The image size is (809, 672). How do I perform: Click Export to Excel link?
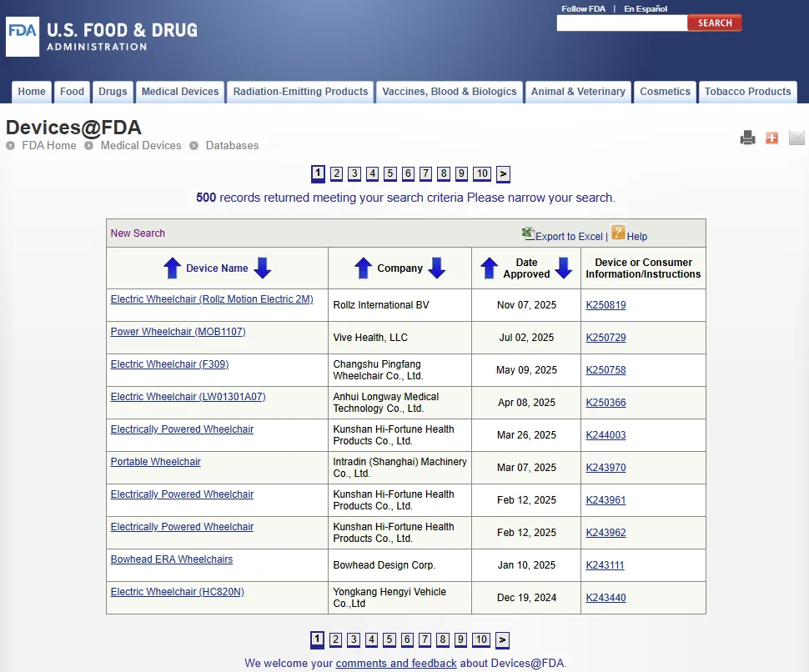[x=569, y=236]
